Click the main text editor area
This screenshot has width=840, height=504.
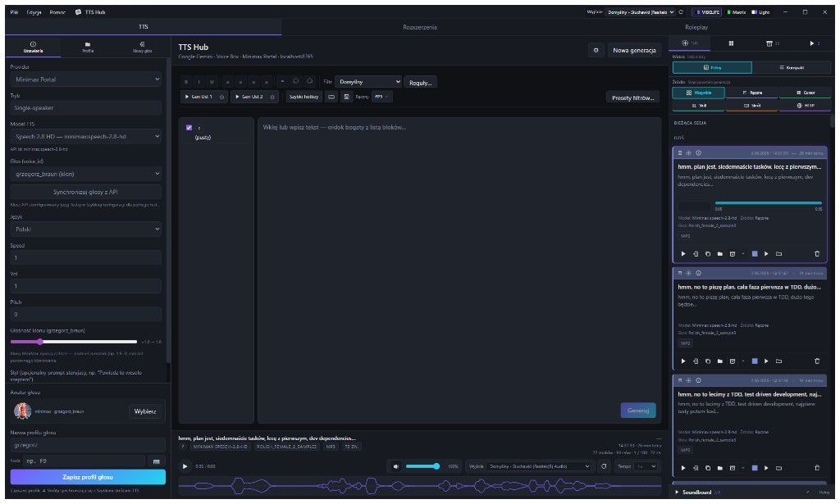[459, 270]
